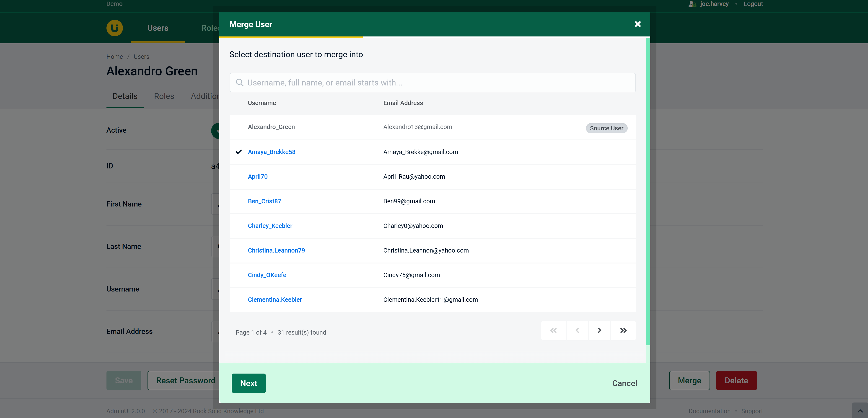Click the 'Page 1 of 4' text

[251, 333]
